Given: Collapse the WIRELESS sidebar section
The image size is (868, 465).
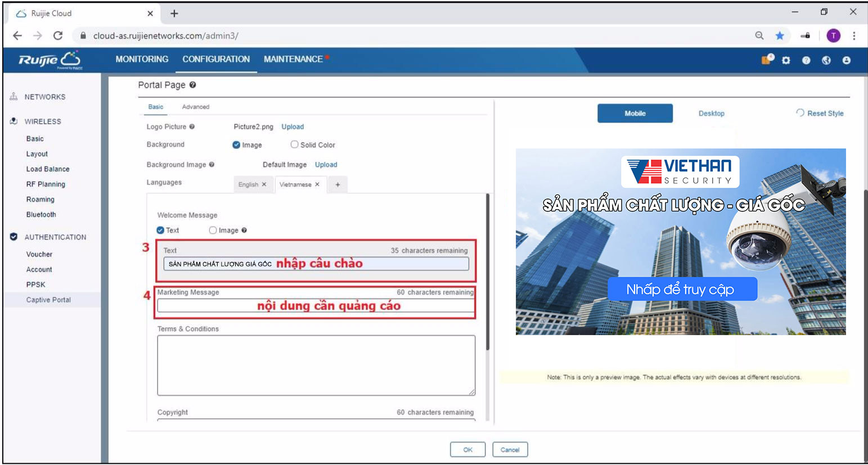Looking at the screenshot, I should (42, 121).
